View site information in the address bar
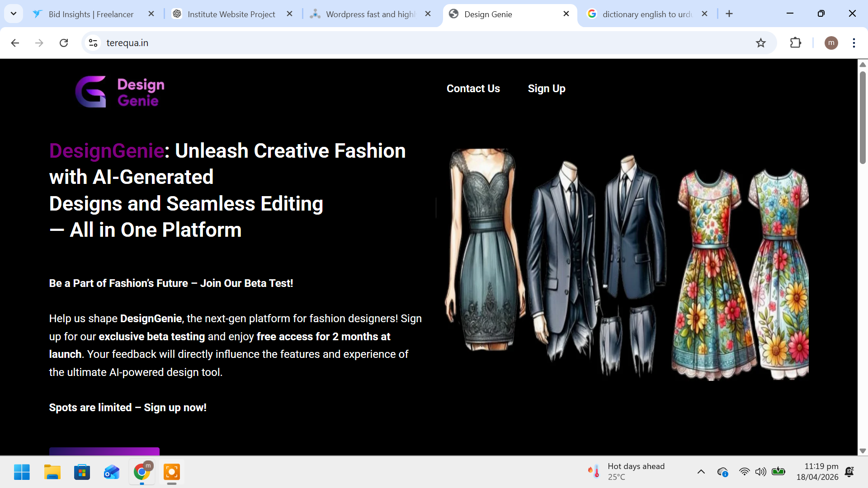 [x=93, y=43]
